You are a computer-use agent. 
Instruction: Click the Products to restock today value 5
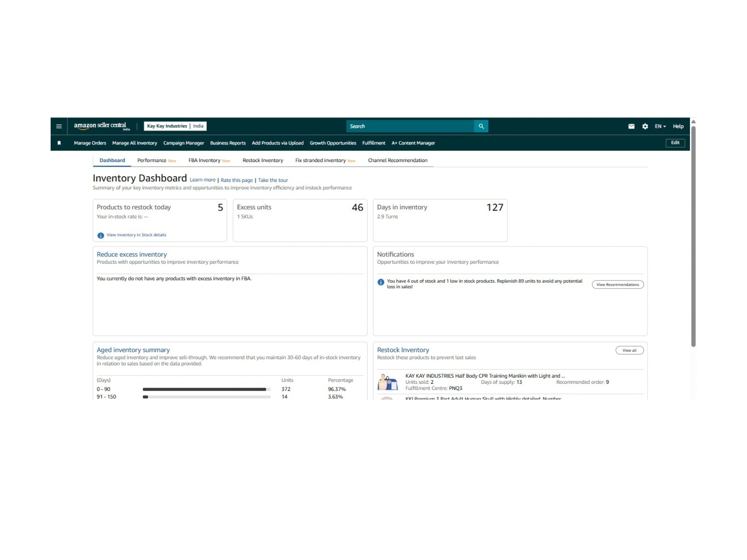point(220,208)
